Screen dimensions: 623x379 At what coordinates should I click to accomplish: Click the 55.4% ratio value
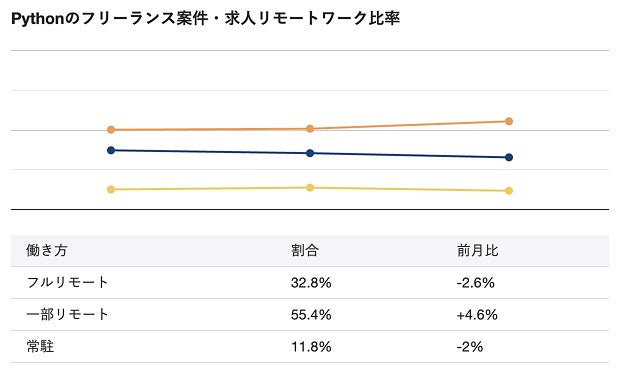(x=311, y=315)
